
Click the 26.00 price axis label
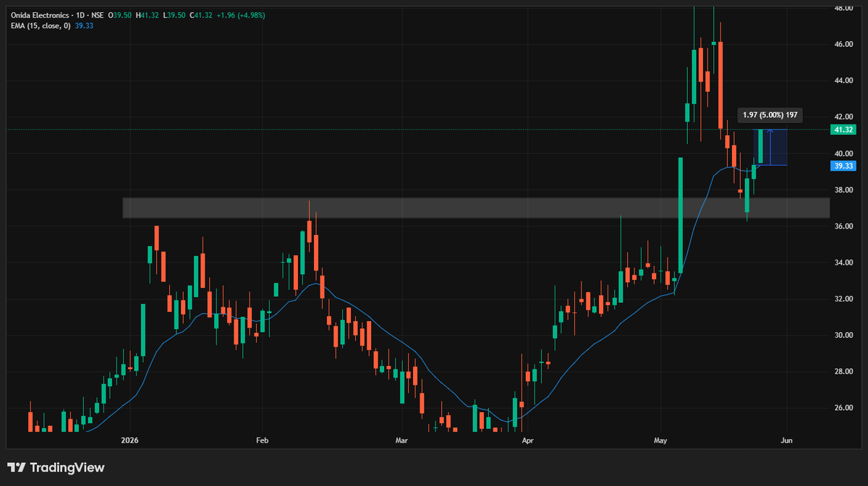[843, 408]
